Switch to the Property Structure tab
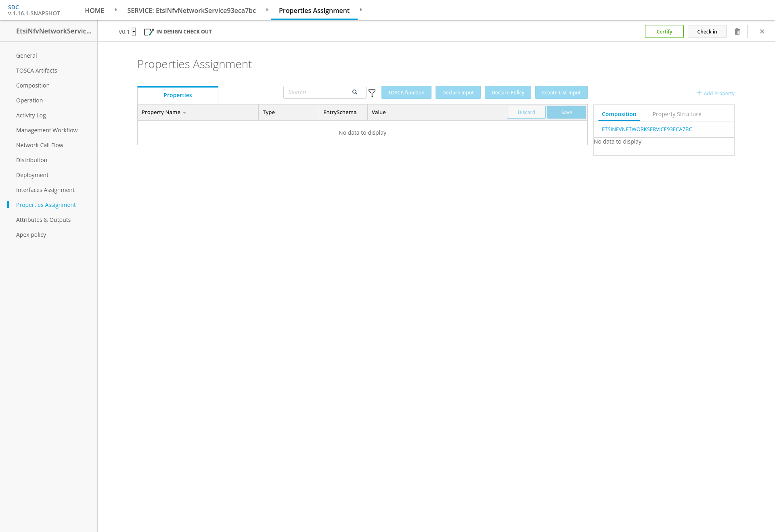The image size is (775, 532). 677,114
